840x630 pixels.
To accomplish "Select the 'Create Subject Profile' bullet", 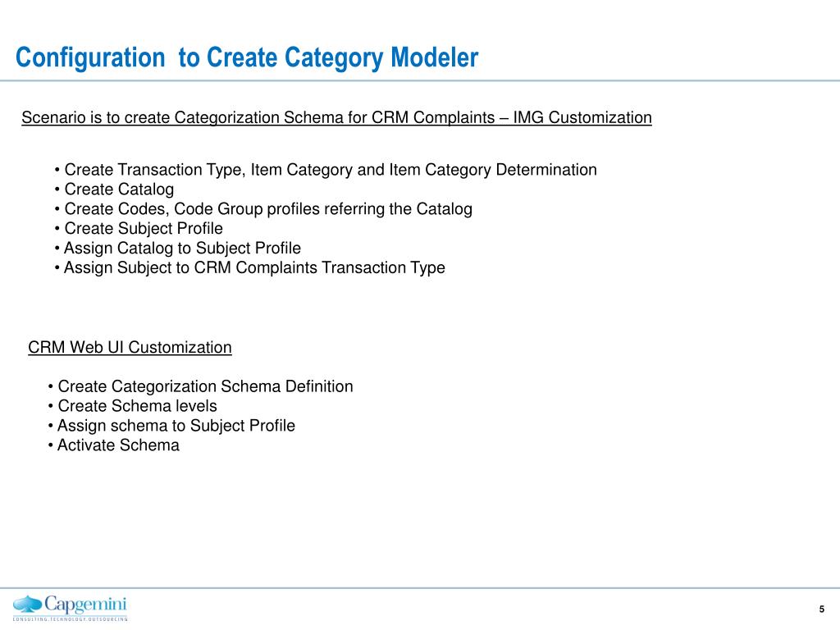I will [x=139, y=228].
